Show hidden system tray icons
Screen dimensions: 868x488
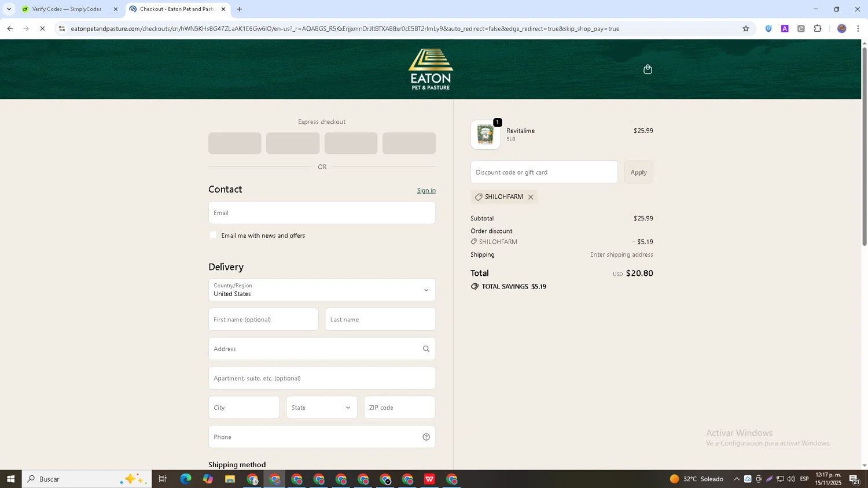tap(737, 479)
